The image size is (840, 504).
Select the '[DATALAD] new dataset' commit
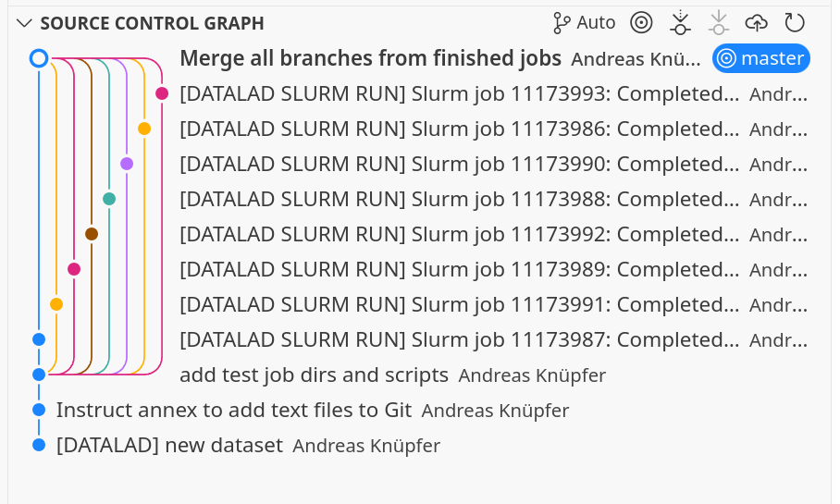point(169,445)
